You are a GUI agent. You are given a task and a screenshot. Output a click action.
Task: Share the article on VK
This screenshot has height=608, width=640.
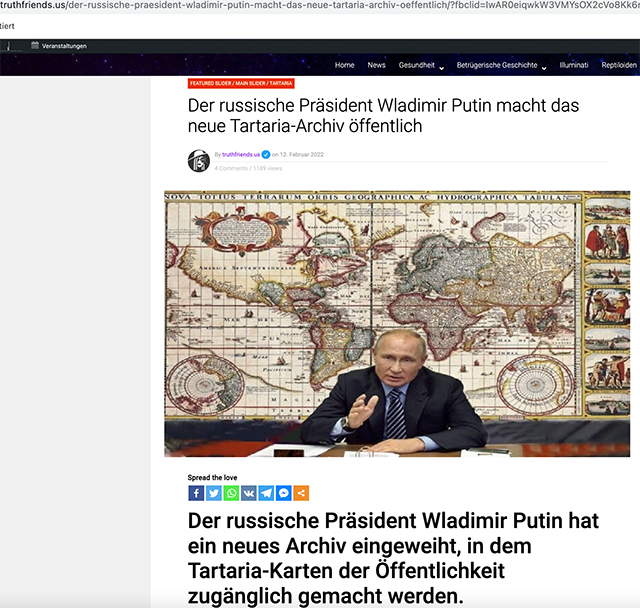pos(249,493)
